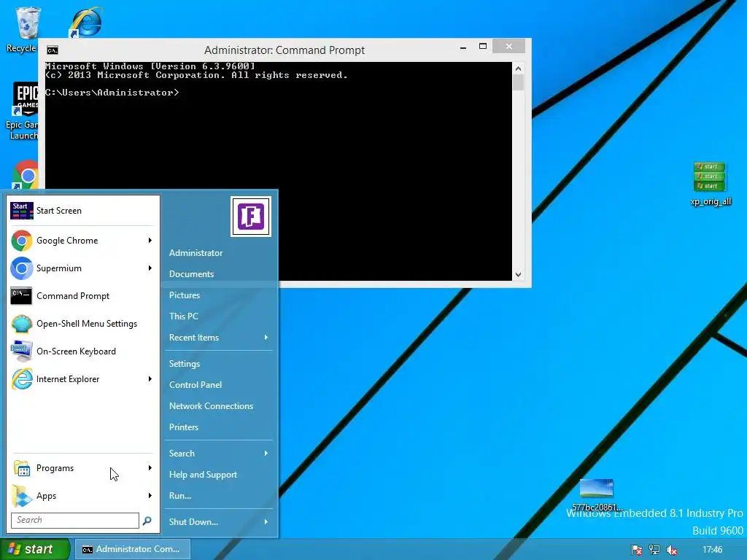Click the muted volume tray icon
This screenshot has height=560, width=747.
pos(672,550)
